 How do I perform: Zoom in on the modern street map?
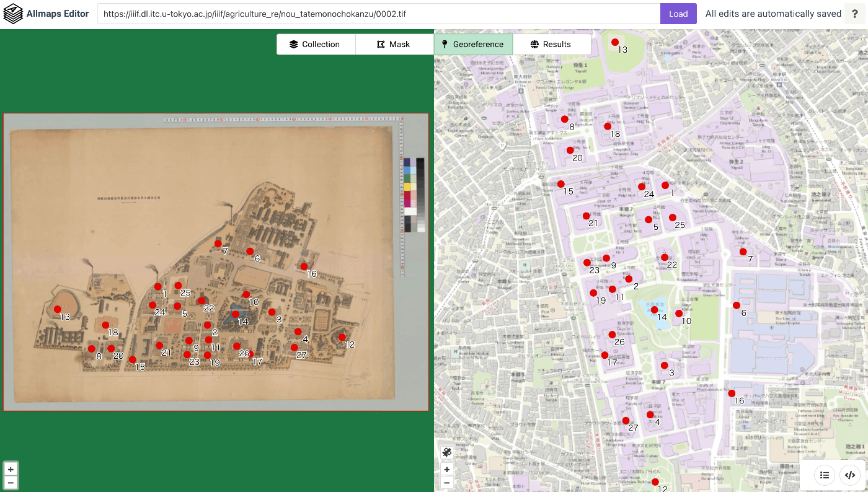(446, 470)
